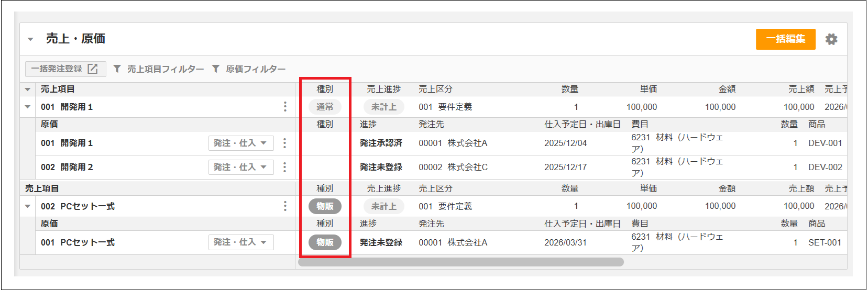Click the sales item name 002 PCセット一式
Image resolution: width=868 pixels, height=290 pixels.
[78, 206]
